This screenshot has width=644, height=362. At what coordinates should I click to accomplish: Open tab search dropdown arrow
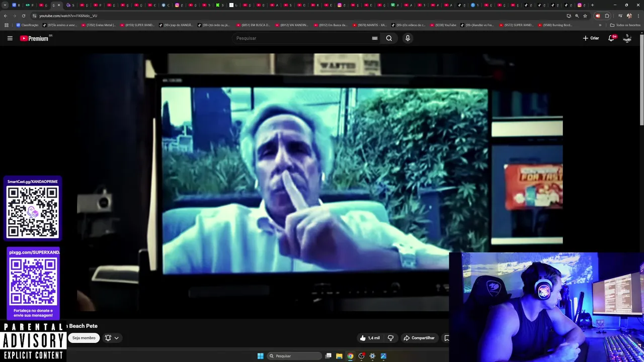[x=5, y=5]
